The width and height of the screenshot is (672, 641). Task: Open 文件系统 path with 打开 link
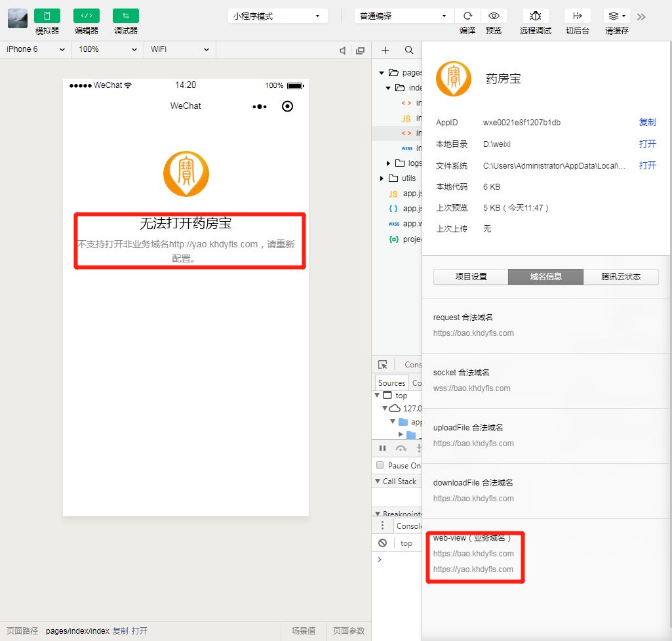click(x=647, y=165)
